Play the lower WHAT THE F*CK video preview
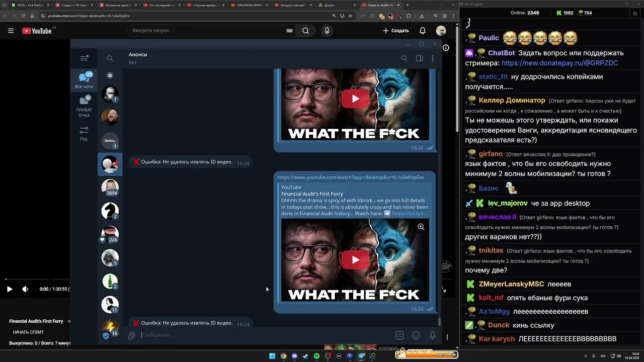The image size is (644, 362). [355, 259]
